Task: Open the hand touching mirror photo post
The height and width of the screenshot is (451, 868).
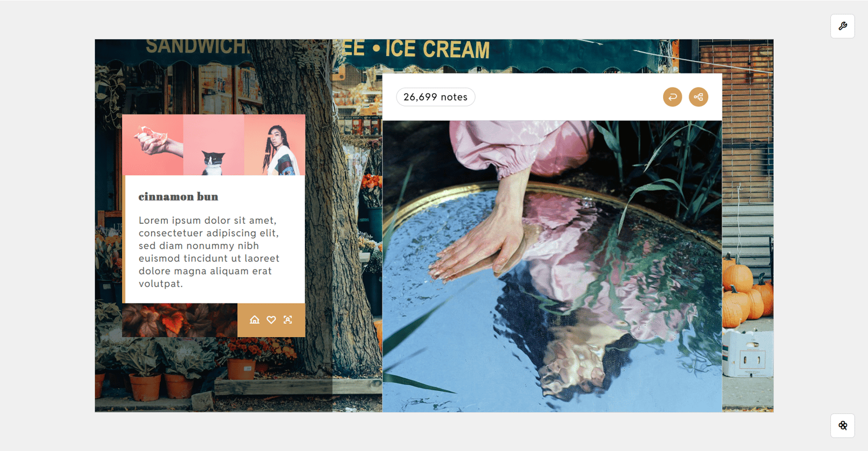Action: 552,266
